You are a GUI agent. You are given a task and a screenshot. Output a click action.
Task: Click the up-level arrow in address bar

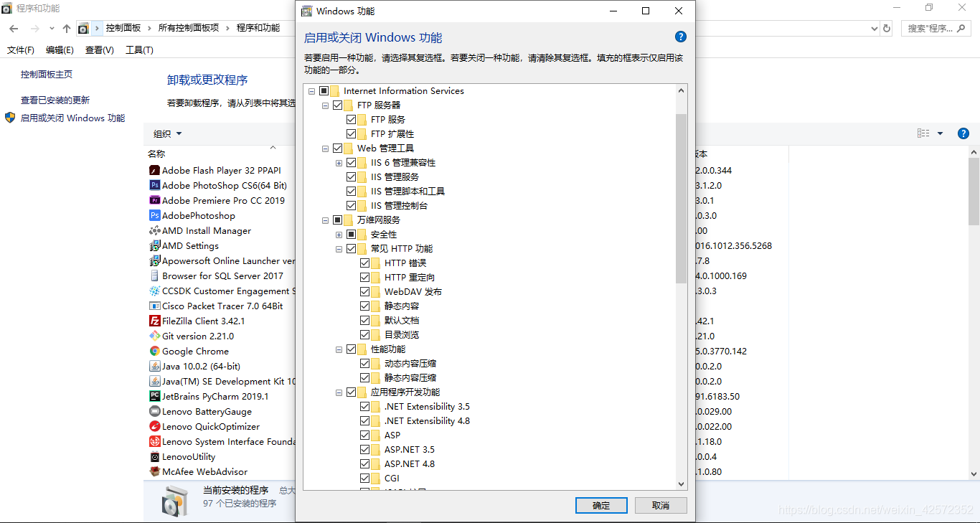pyautogui.click(x=67, y=28)
